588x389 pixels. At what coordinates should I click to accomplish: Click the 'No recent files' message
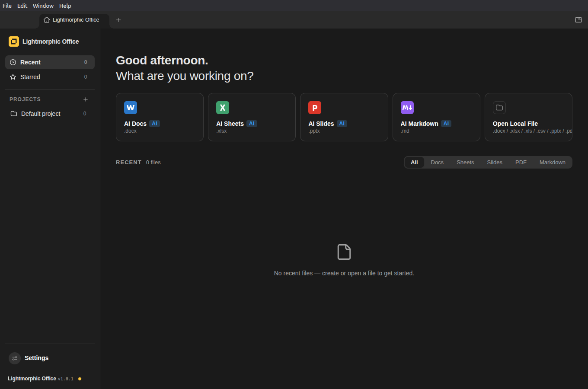[344, 274]
